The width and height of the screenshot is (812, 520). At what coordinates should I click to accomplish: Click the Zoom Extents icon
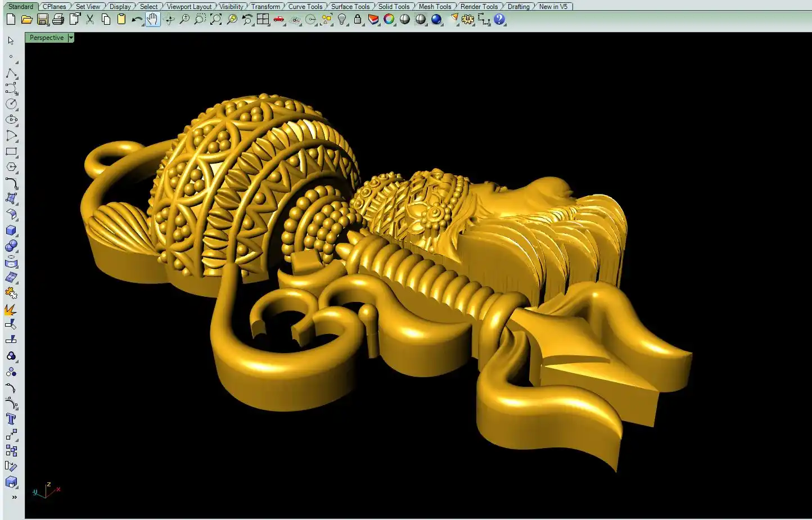pos(216,20)
